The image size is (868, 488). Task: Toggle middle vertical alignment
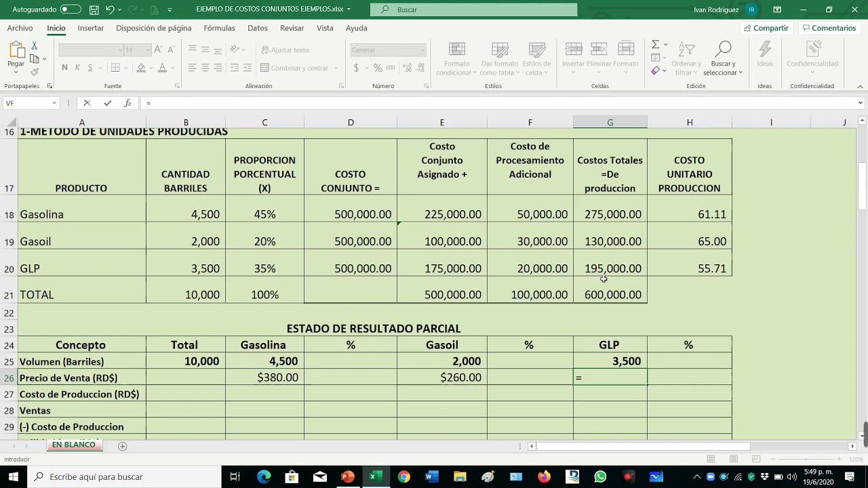pyautogui.click(x=205, y=49)
